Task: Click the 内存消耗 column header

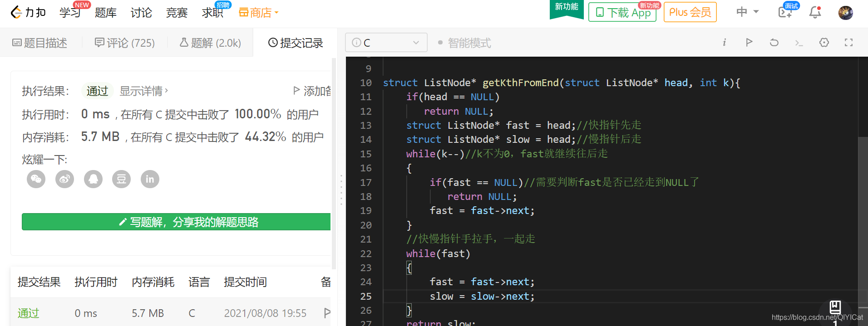Action: (153, 282)
